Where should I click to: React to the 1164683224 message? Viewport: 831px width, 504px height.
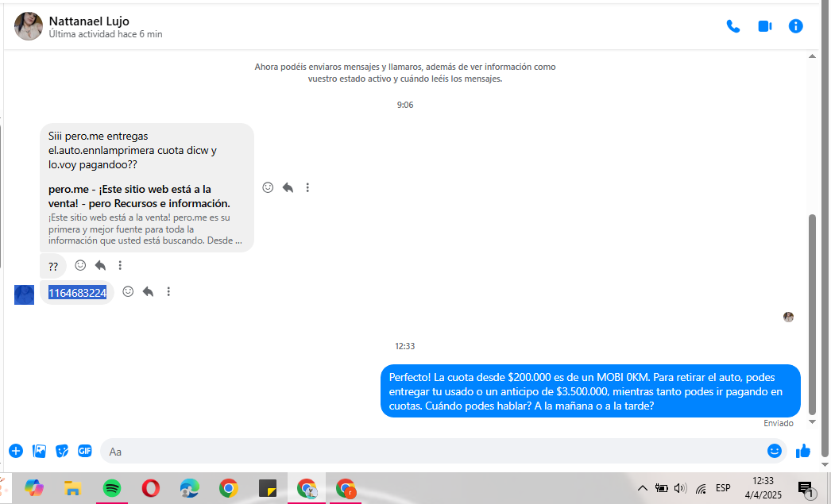pyautogui.click(x=128, y=292)
